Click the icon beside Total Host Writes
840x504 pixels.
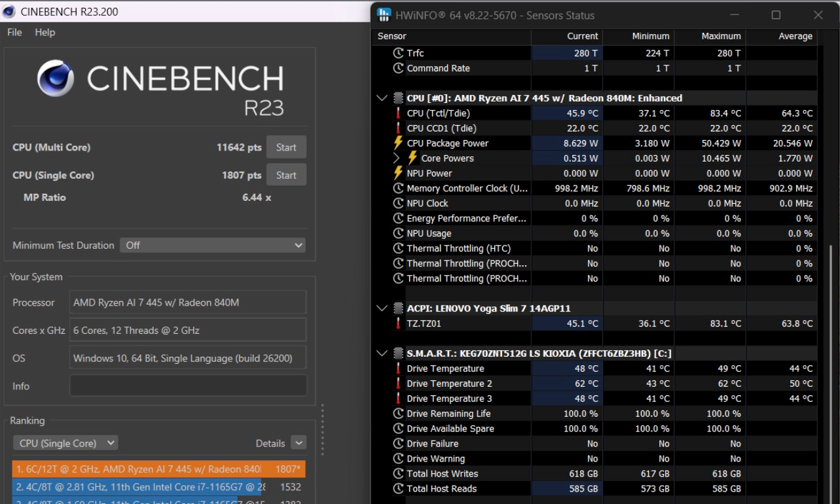pyautogui.click(x=398, y=474)
